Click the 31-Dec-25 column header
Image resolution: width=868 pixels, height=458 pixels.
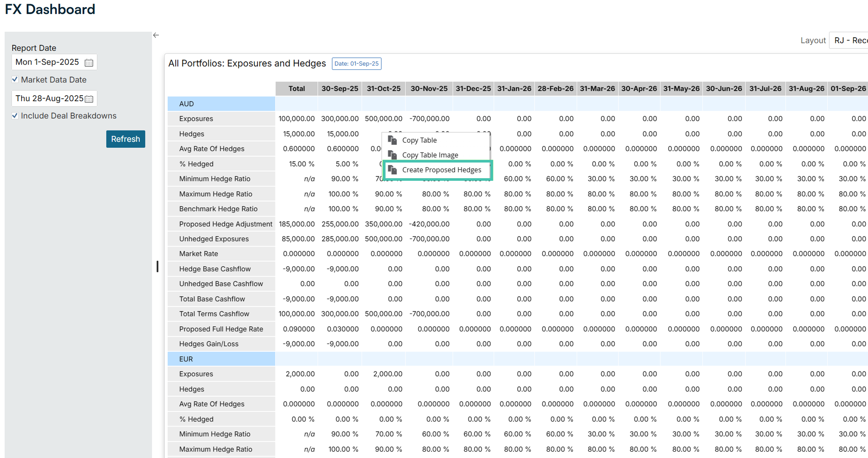click(473, 89)
